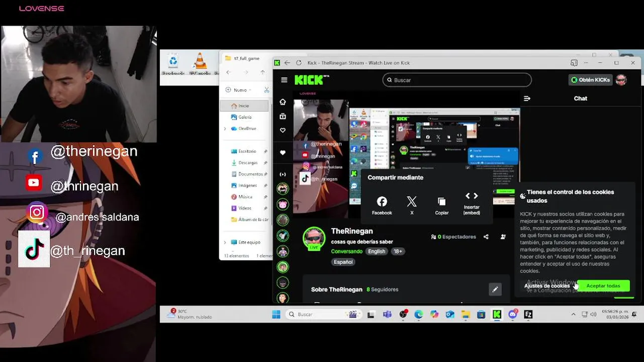Screen dimensions: 644x362
Task: Click the Español tag
Action: 343,262
